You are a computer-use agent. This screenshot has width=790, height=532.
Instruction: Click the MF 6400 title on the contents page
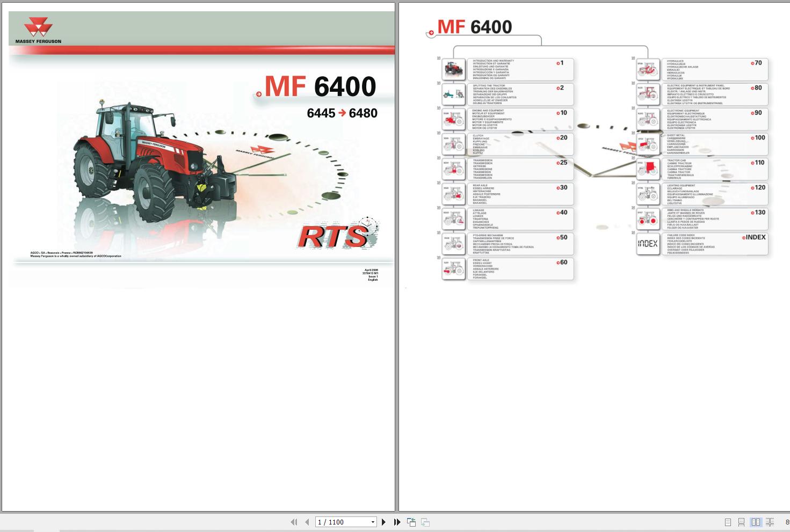(x=475, y=27)
